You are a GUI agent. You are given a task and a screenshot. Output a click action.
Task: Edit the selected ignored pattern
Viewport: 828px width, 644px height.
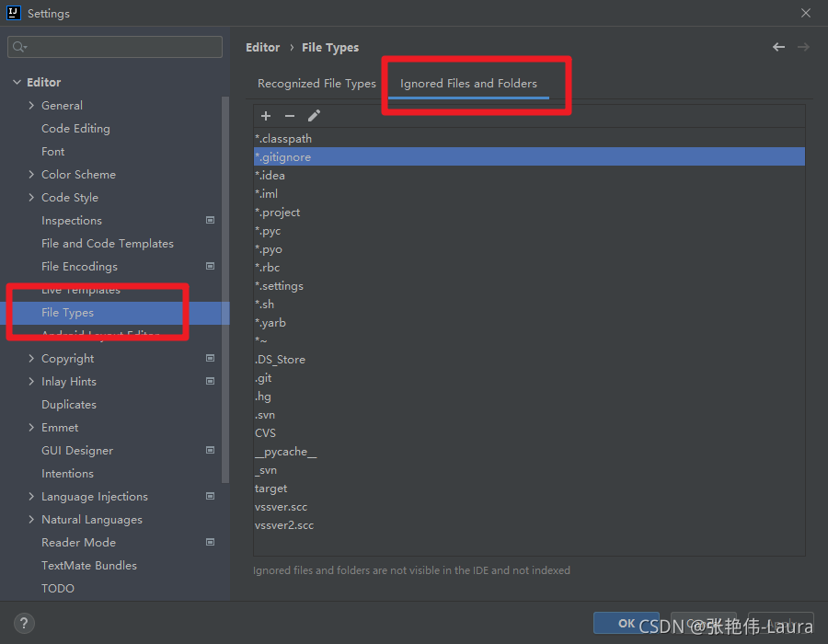click(x=315, y=116)
